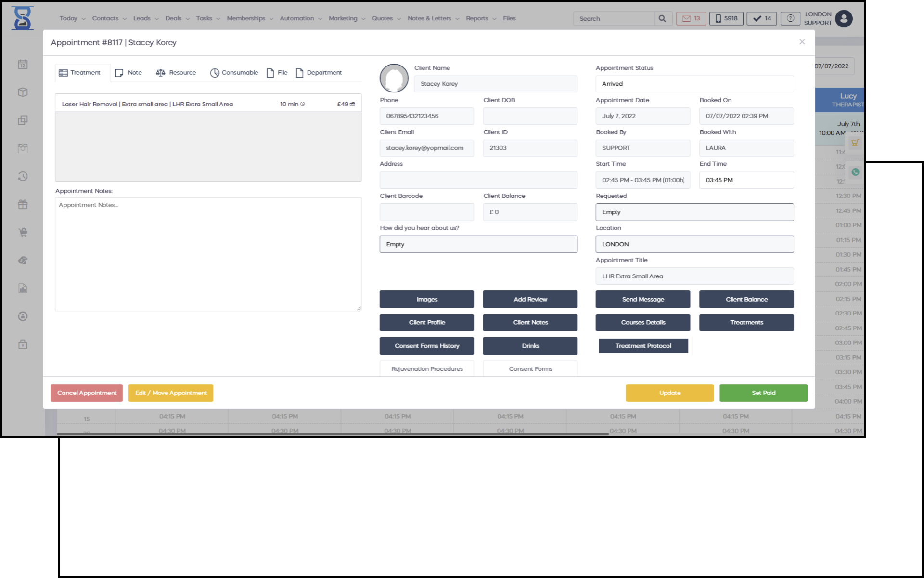Click the horizontal scrollbar under the calendar

point(332,434)
